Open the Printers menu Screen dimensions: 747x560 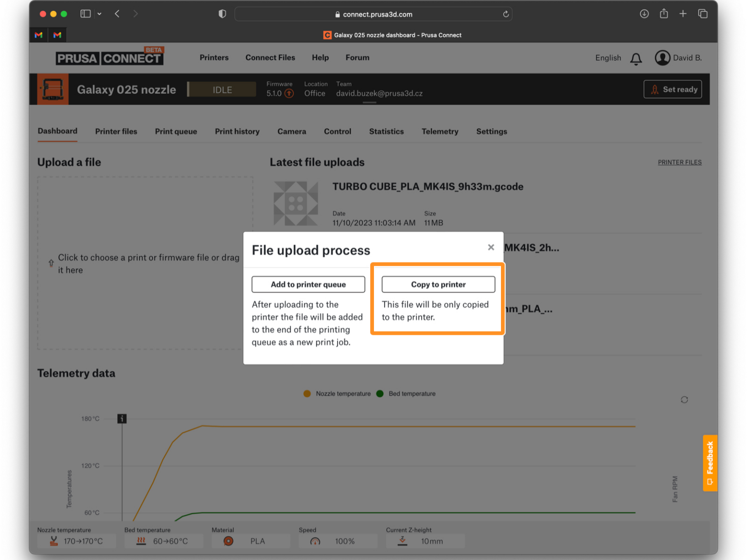(x=214, y=57)
